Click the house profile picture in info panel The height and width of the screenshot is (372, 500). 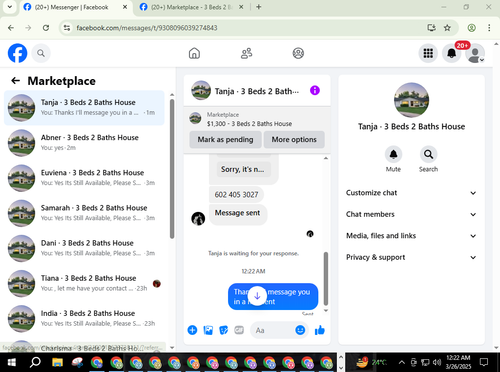click(x=411, y=100)
